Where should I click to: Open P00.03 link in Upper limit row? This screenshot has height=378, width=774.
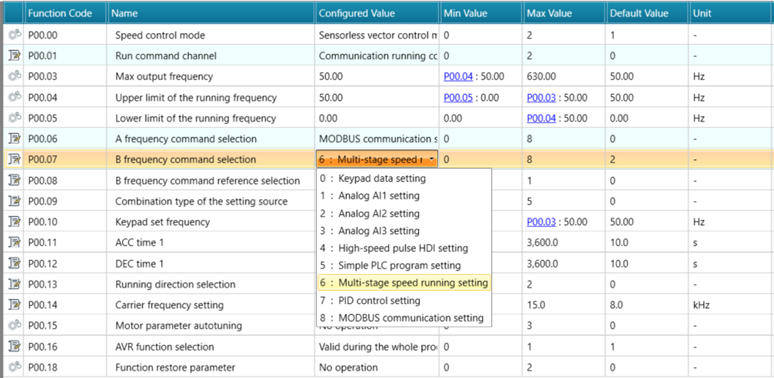click(x=542, y=98)
